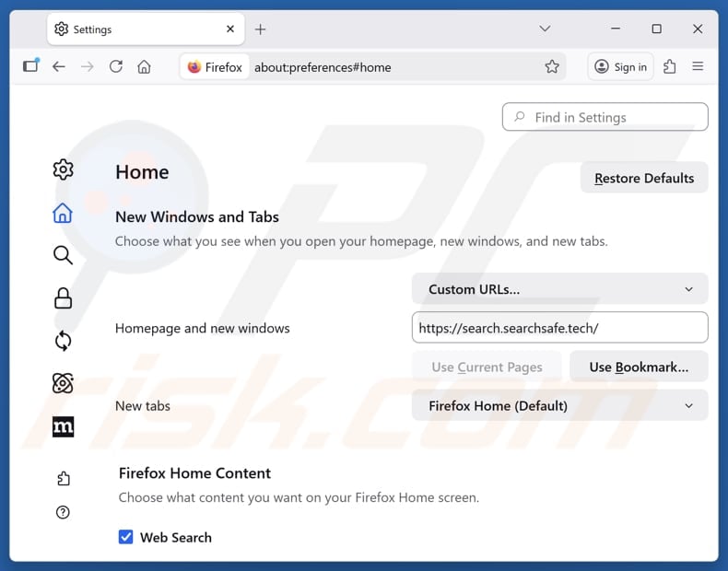Open a new tab with the plus button
The height and width of the screenshot is (571, 728).
tap(261, 29)
